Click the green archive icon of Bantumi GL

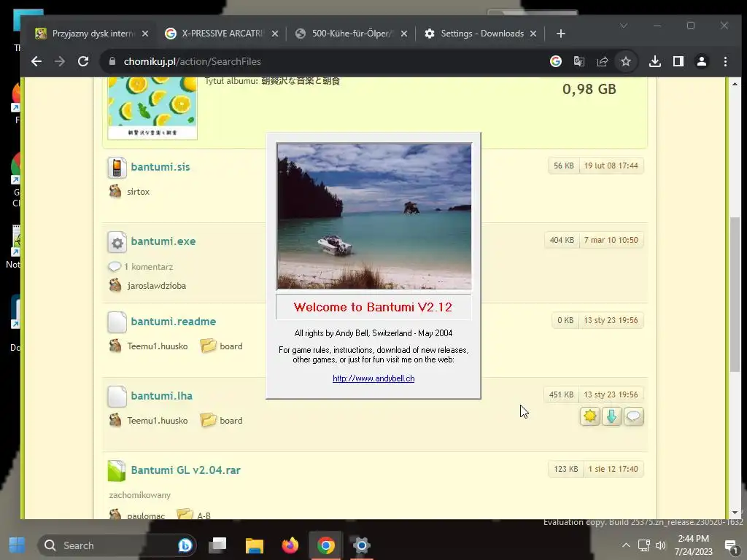(117, 471)
